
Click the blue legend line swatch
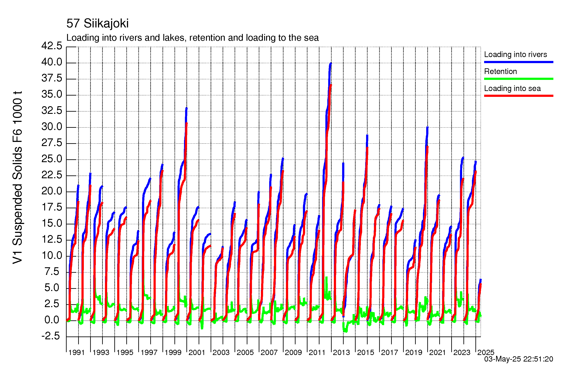519,62
